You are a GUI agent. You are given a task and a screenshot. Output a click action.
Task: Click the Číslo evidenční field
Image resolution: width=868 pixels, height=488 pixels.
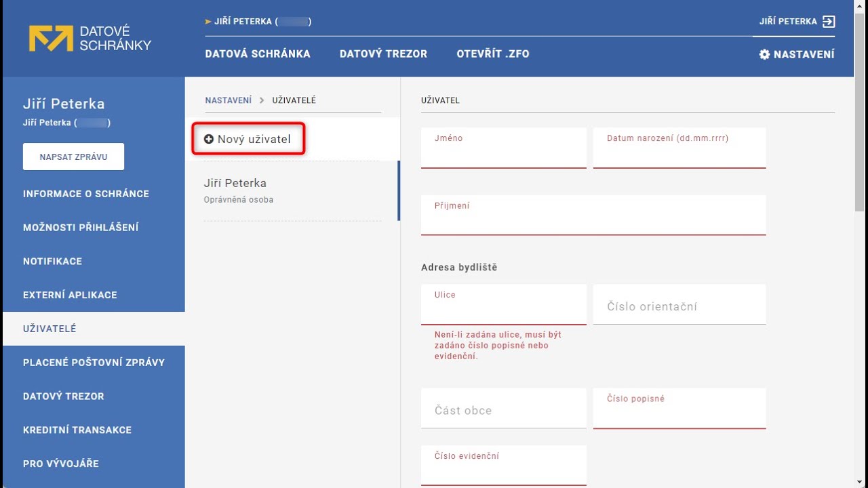click(504, 466)
